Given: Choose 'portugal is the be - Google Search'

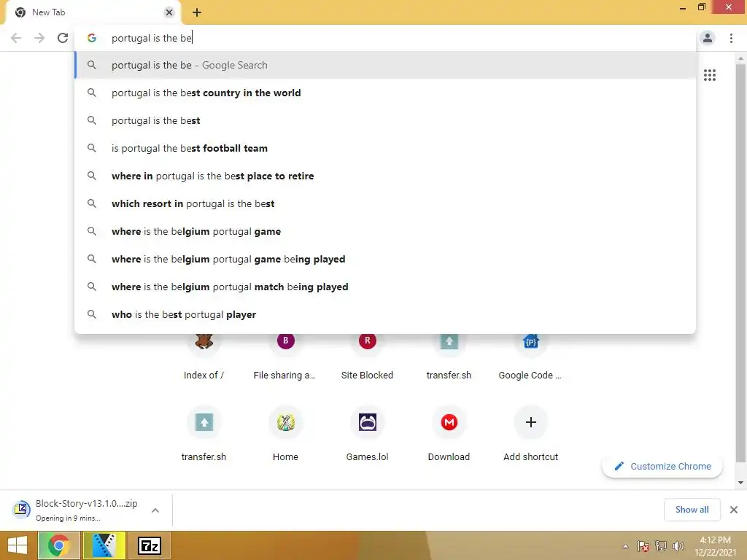Looking at the screenshot, I should pyautogui.click(x=385, y=65).
